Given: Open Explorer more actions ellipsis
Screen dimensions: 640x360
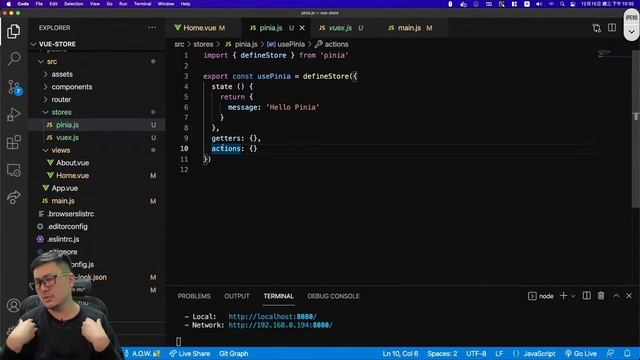Looking at the screenshot, I should (x=152, y=28).
